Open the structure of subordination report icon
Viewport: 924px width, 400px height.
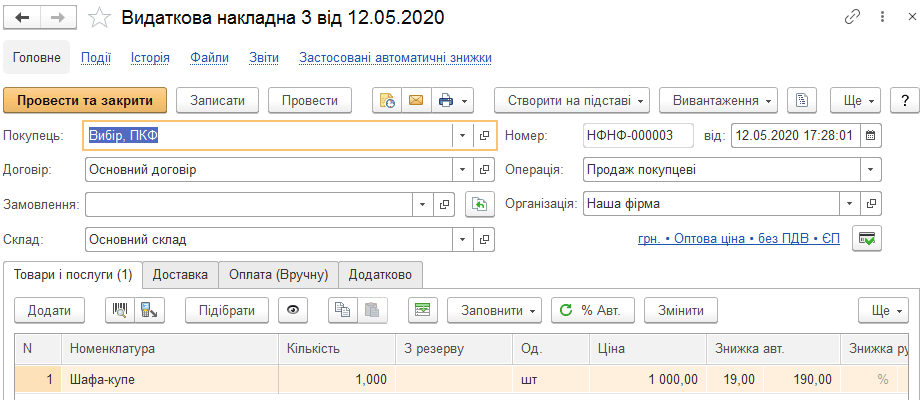[x=802, y=100]
